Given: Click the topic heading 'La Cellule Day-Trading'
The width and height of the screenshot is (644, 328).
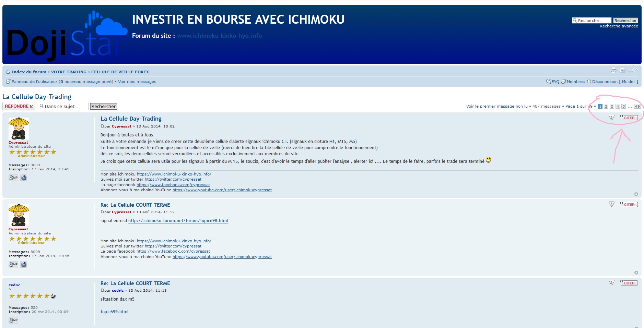Looking at the screenshot, I should [x=37, y=97].
